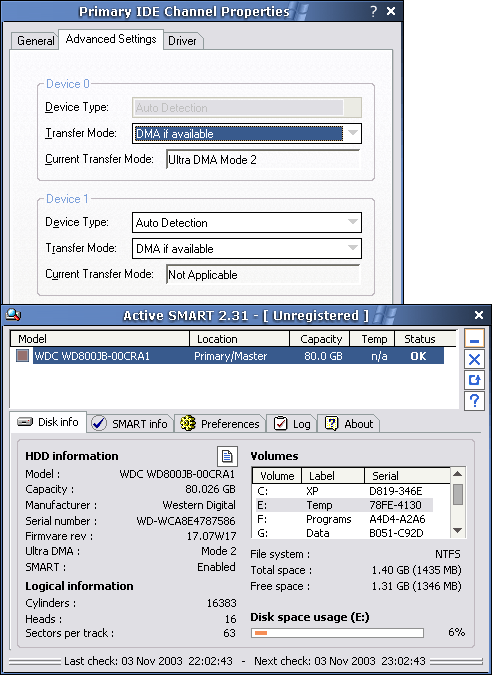Viewport: 492px width, 675px height.
Task: Select volume G: Data row
Action: pyautogui.click(x=342, y=533)
